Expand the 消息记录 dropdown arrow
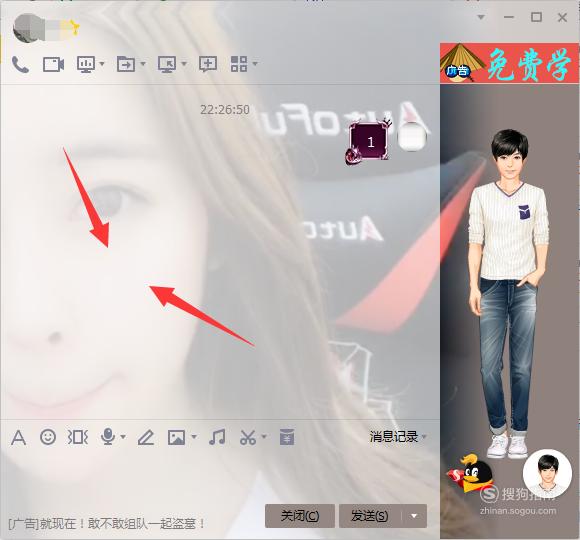Image resolution: width=580 pixels, height=540 pixels. 424,437
